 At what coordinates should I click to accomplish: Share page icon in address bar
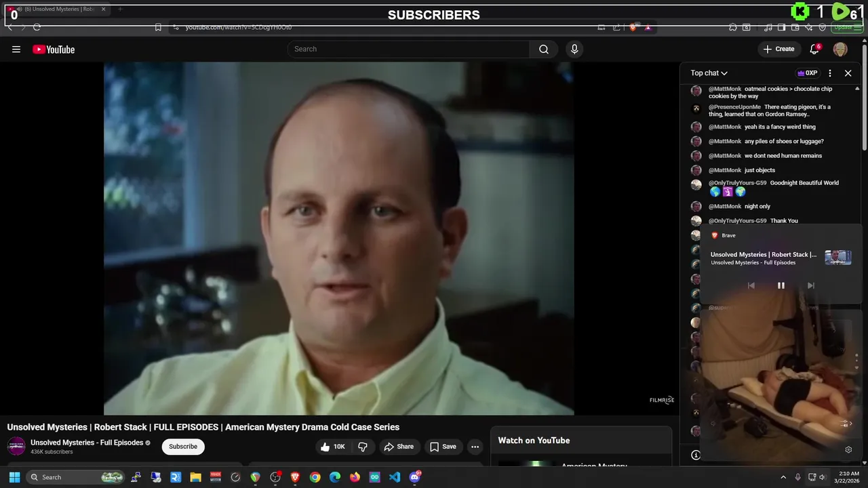pos(616,27)
